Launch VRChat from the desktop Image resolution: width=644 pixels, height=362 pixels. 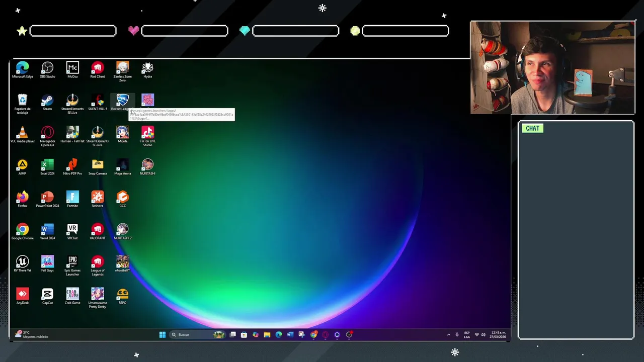72,232
